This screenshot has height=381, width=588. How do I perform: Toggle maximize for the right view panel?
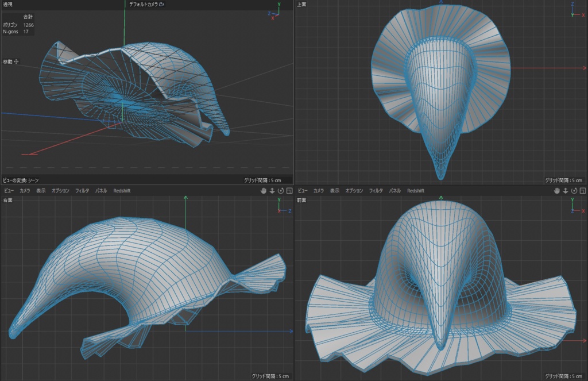tap(289, 190)
